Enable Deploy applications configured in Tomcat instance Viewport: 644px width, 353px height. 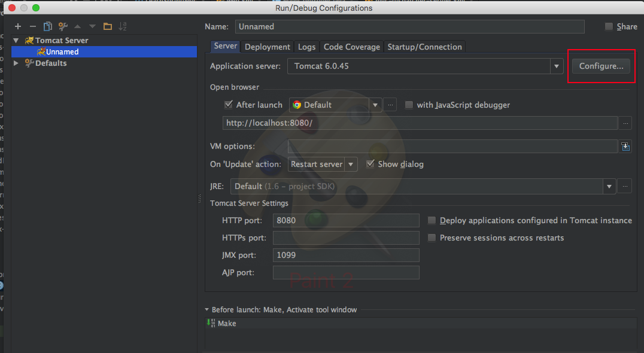432,220
